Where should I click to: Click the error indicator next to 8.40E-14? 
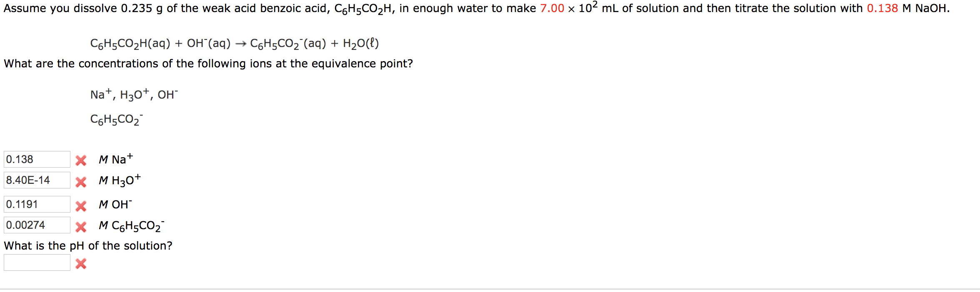coord(82,181)
